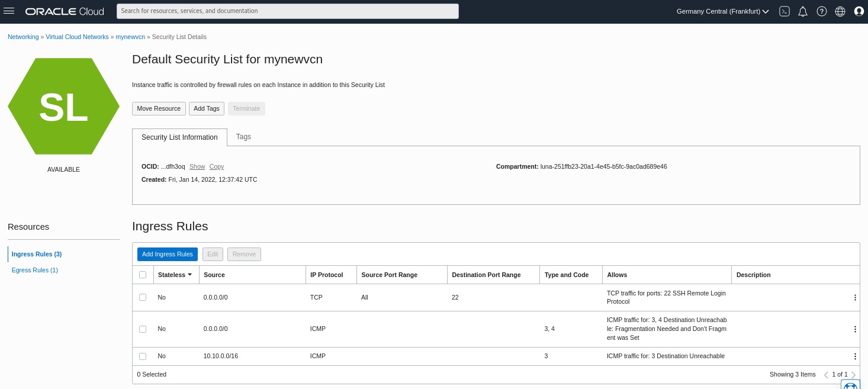Click the Oracle Cloud logo
Viewport: 868px width, 389px height.
coord(65,11)
